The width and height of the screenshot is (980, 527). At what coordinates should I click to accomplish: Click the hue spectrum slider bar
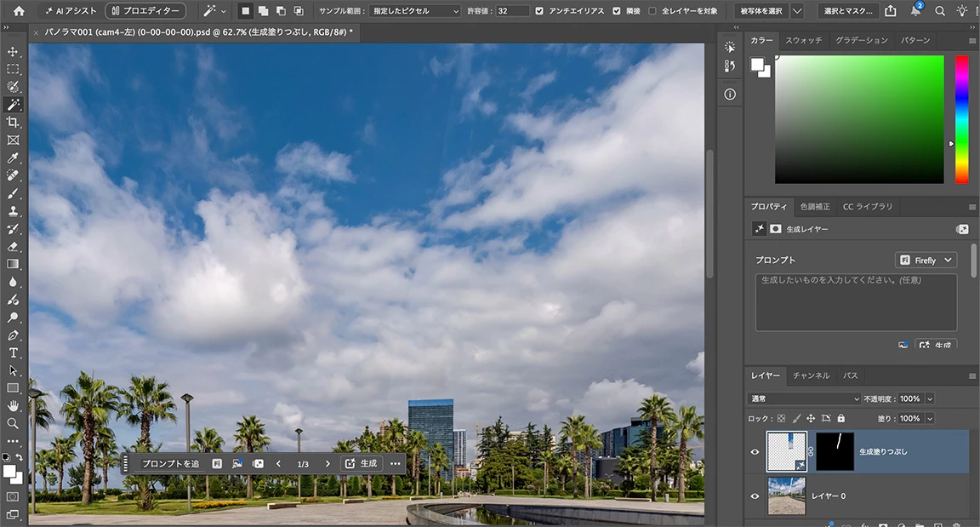click(x=961, y=119)
